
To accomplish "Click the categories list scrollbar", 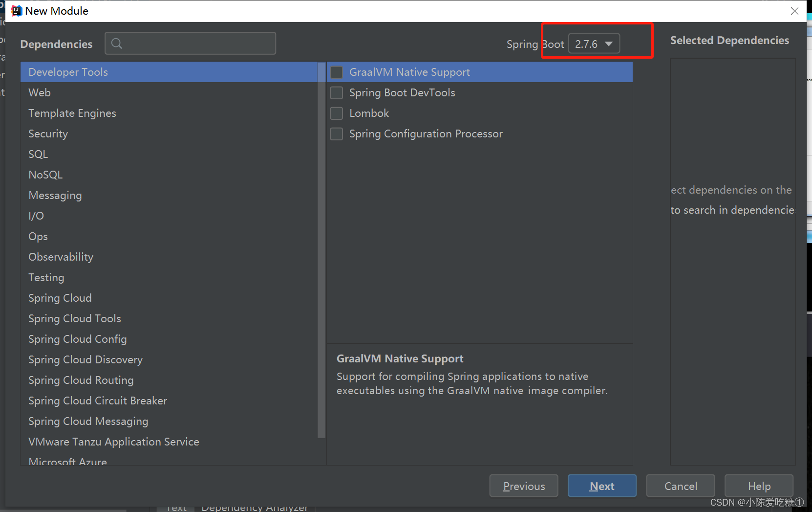I will tap(321, 249).
